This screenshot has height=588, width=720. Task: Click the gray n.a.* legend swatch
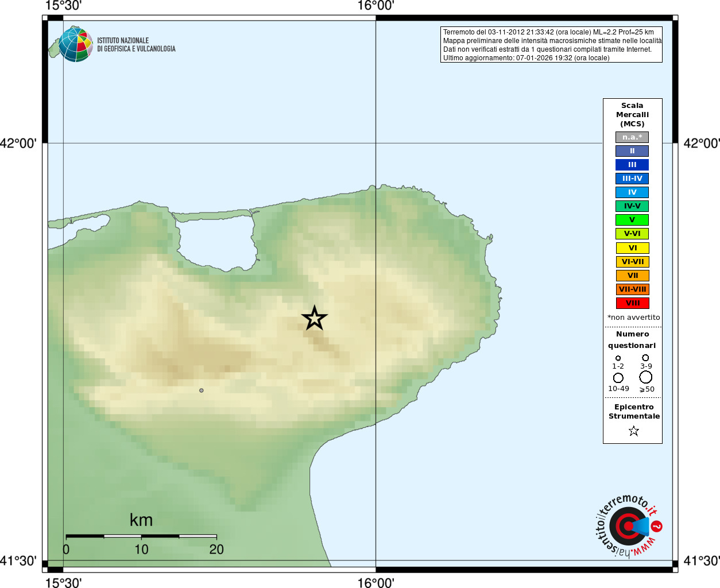[632, 137]
